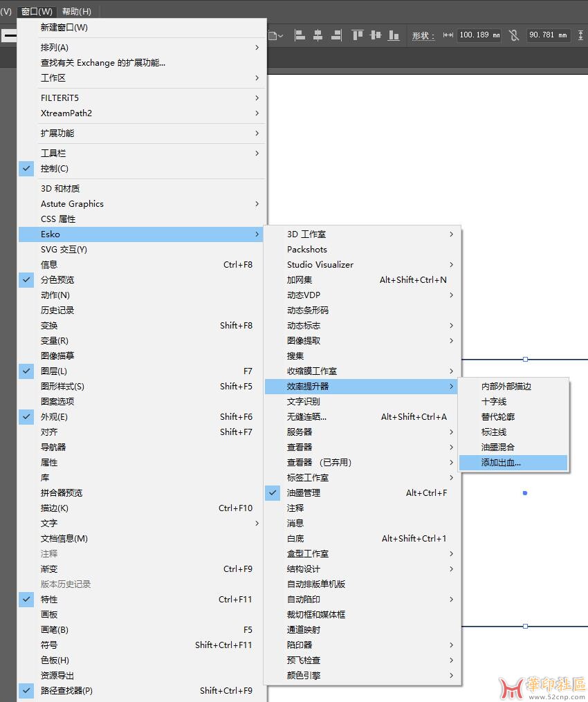Click the horizontal align left icon
This screenshot has height=702, width=588.
click(x=300, y=35)
